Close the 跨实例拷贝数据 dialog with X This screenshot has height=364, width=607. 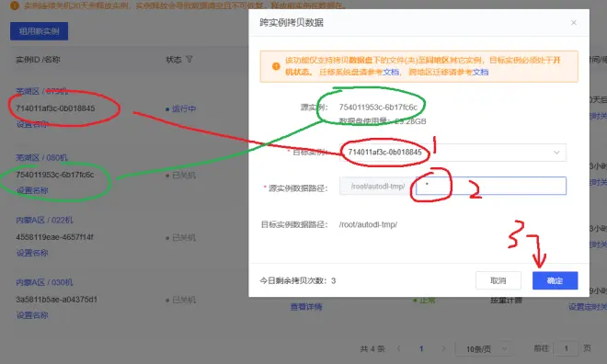click(x=573, y=22)
